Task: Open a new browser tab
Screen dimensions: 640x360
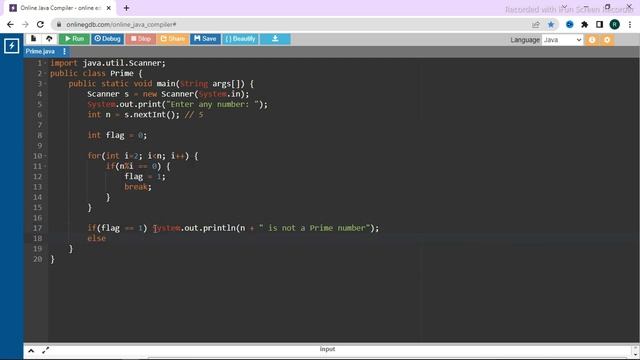Action: (x=127, y=8)
